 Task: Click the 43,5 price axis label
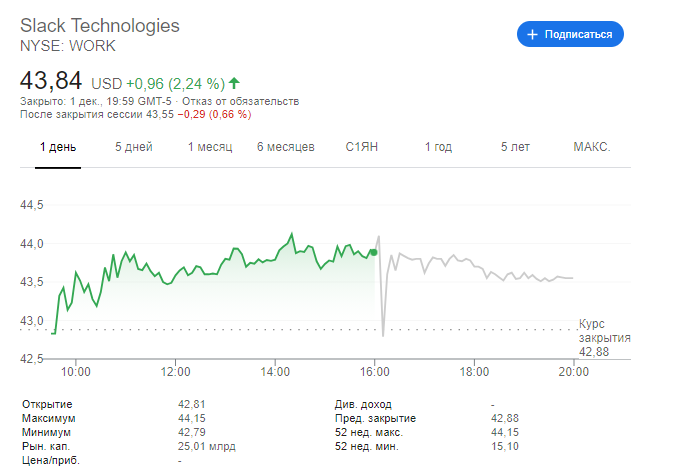pos(32,282)
